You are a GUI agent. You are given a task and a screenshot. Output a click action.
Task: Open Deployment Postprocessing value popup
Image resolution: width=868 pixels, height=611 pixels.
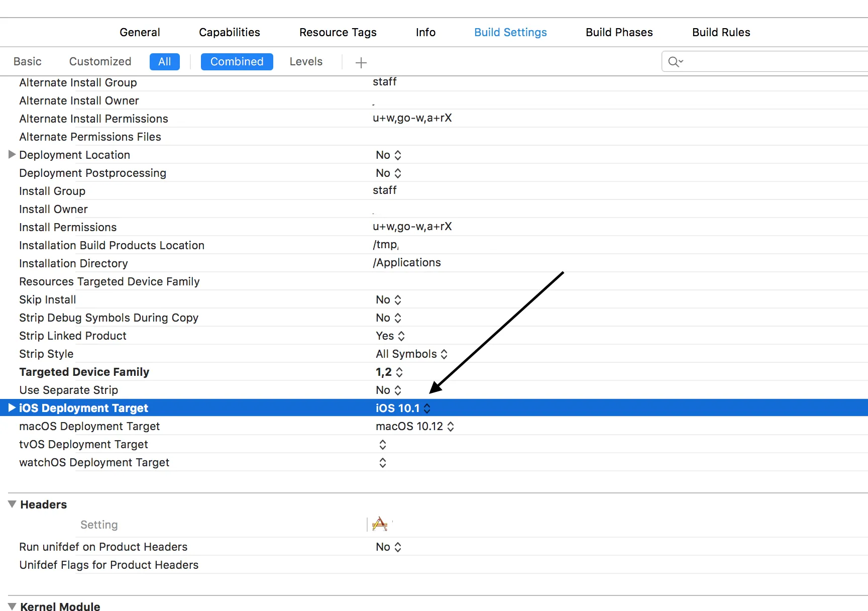click(x=388, y=173)
